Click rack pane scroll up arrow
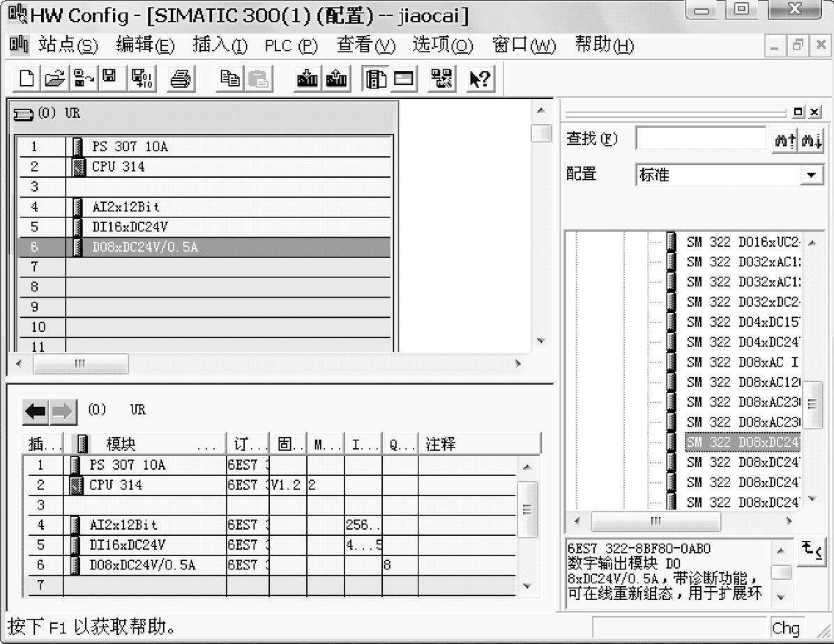The image size is (834, 644). pyautogui.click(x=541, y=111)
